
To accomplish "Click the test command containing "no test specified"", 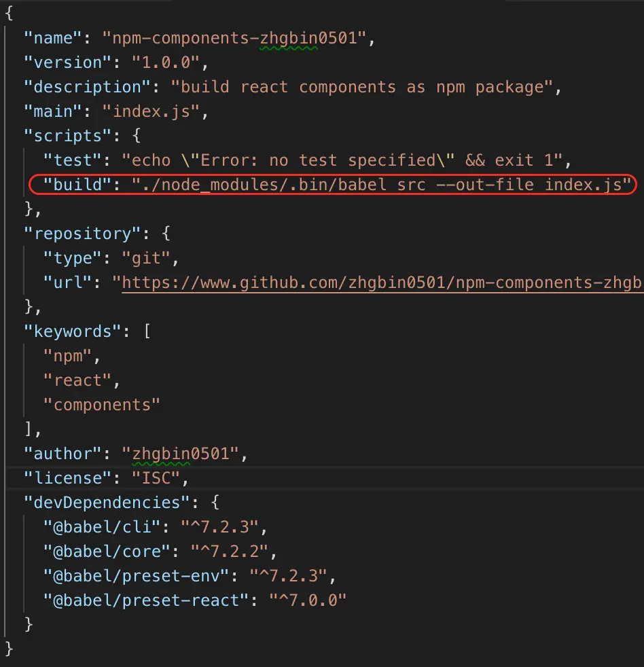I will [342, 160].
